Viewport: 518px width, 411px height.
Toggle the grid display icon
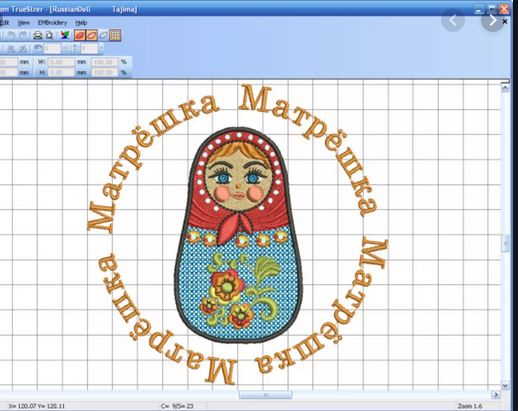coord(115,35)
